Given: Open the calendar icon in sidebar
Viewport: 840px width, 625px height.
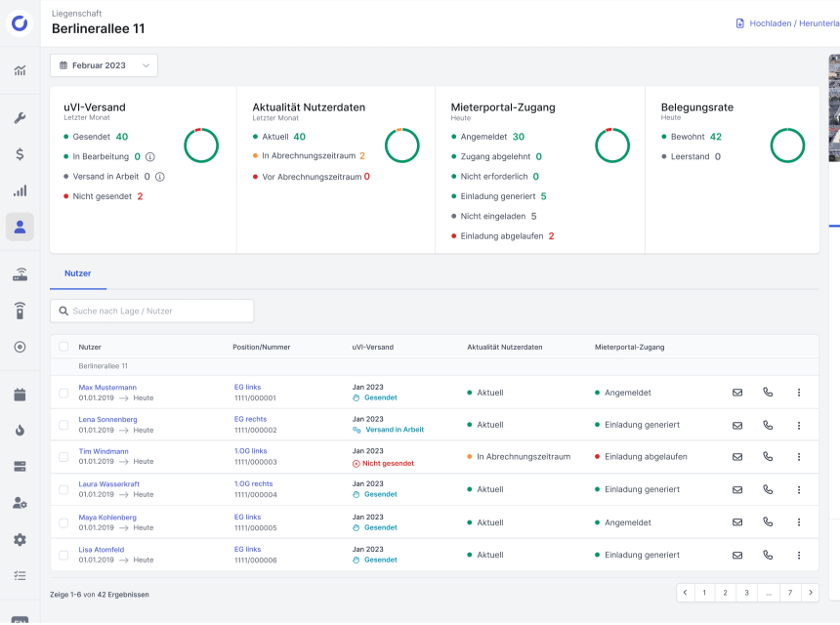Looking at the screenshot, I should coord(20,395).
